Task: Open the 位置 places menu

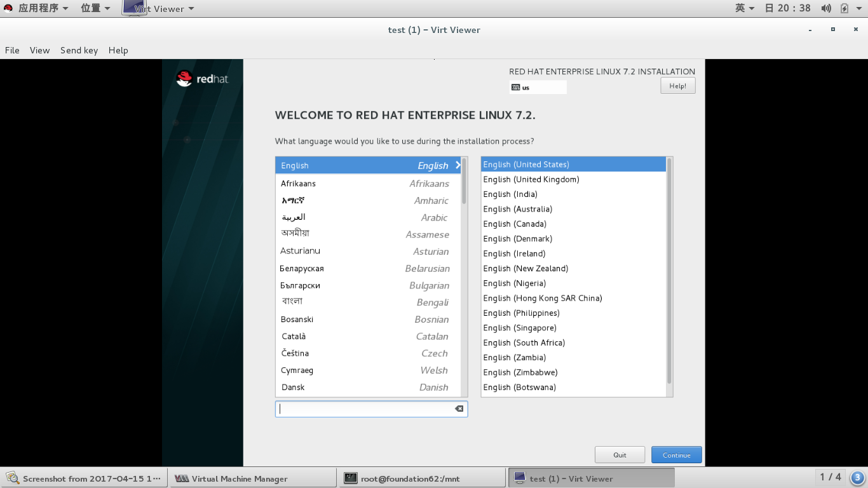Action: pyautogui.click(x=95, y=8)
